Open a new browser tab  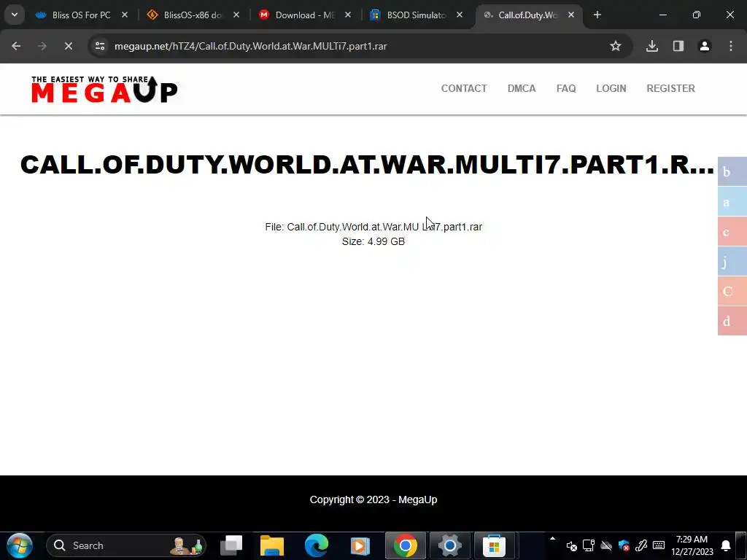(x=597, y=15)
